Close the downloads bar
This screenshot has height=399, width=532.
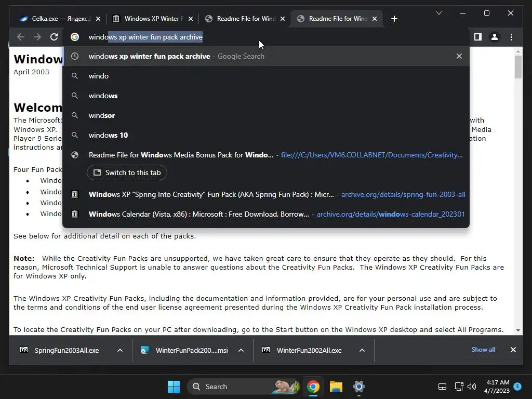pyautogui.click(x=513, y=350)
